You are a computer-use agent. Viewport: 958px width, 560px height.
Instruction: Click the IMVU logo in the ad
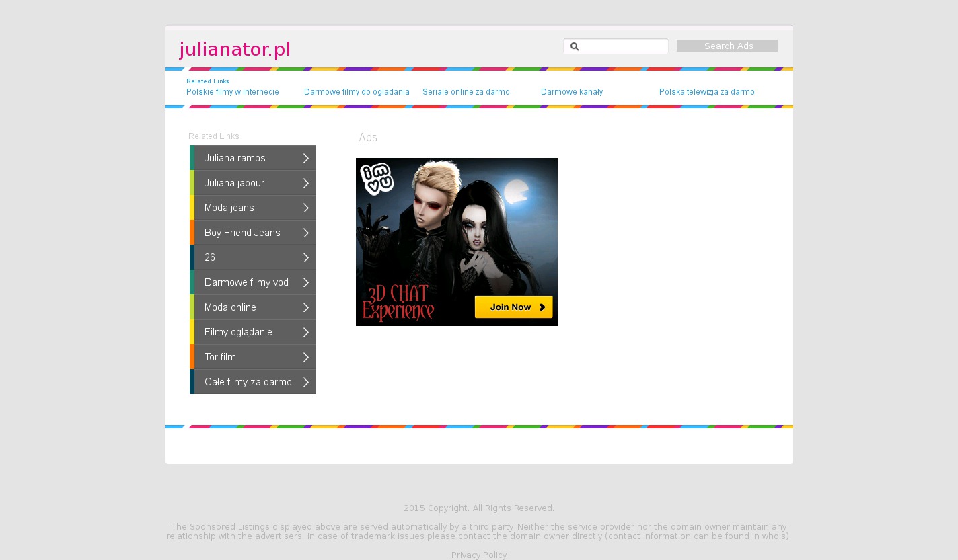[377, 178]
